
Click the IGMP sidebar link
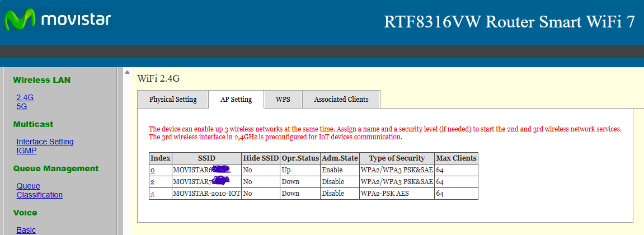(x=26, y=151)
